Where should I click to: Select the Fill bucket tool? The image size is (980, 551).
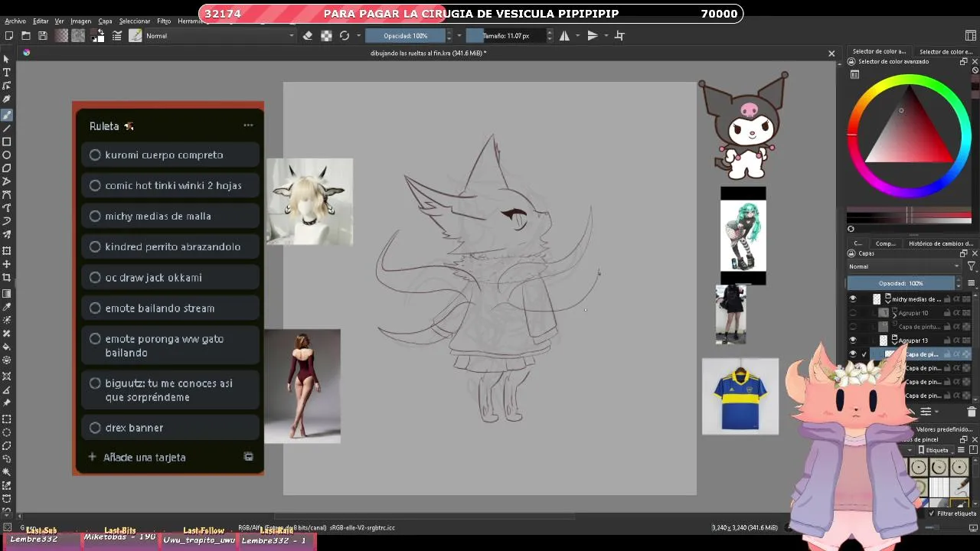7,347
